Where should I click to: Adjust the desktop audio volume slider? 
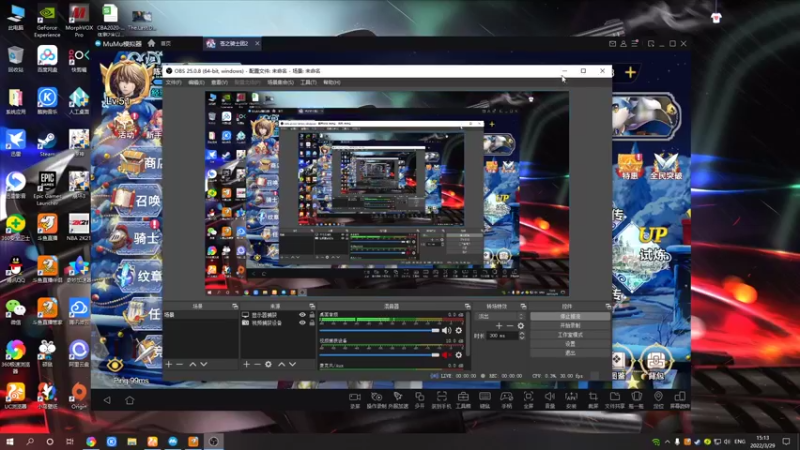[x=380, y=331]
